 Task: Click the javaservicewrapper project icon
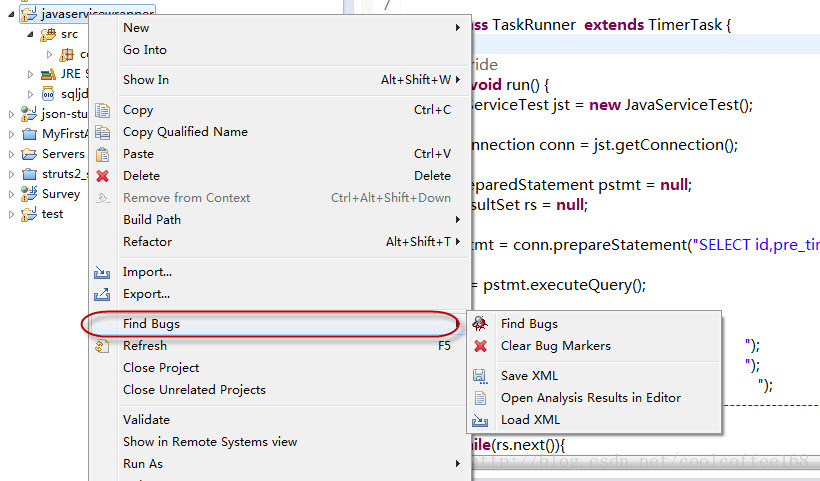pyautogui.click(x=29, y=14)
